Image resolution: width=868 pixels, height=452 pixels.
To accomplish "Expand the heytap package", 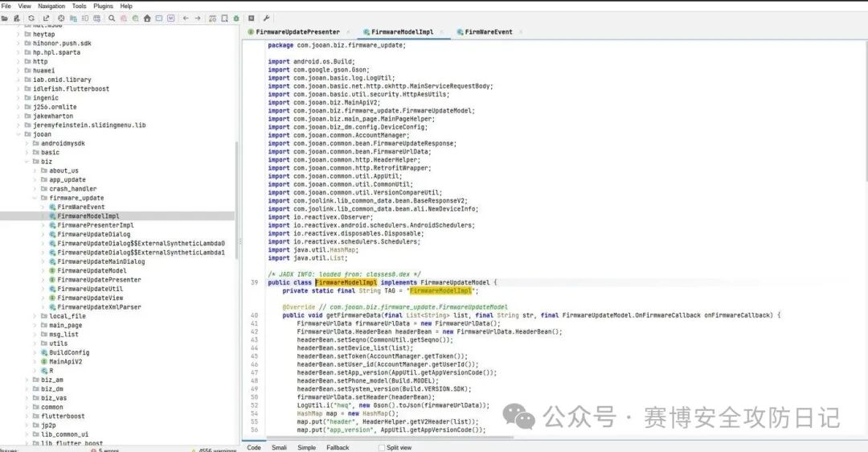I will (x=18, y=35).
